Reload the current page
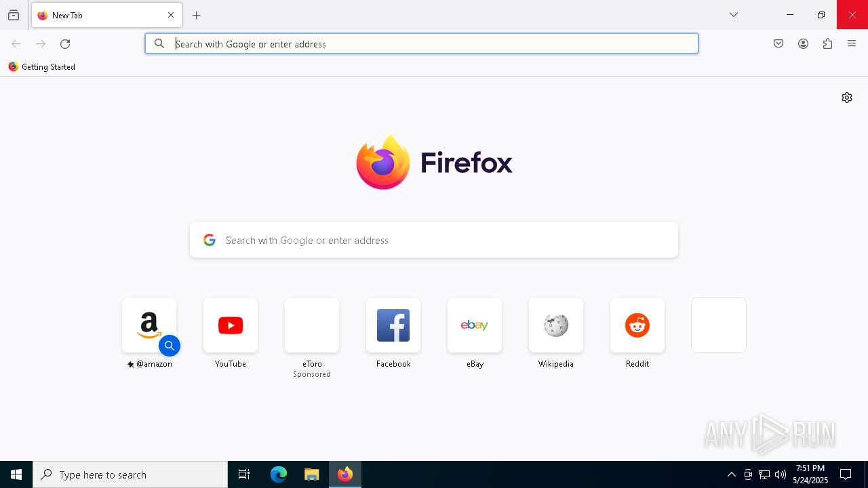Viewport: 868px width, 488px height. pyautogui.click(x=65, y=44)
